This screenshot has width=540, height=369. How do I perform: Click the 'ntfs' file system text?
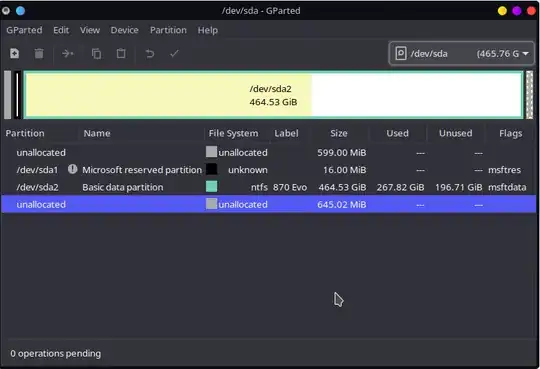click(x=259, y=187)
